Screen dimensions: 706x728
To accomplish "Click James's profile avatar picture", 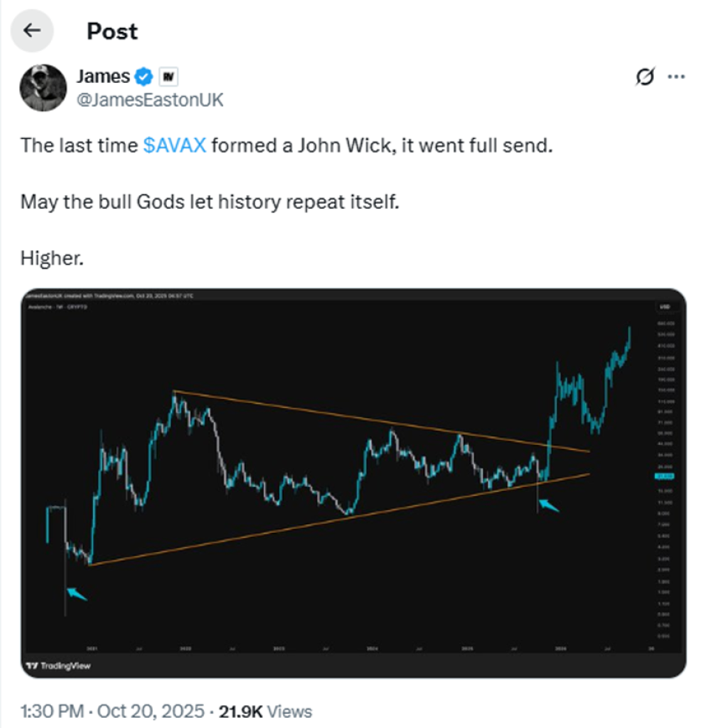I will click(x=43, y=87).
